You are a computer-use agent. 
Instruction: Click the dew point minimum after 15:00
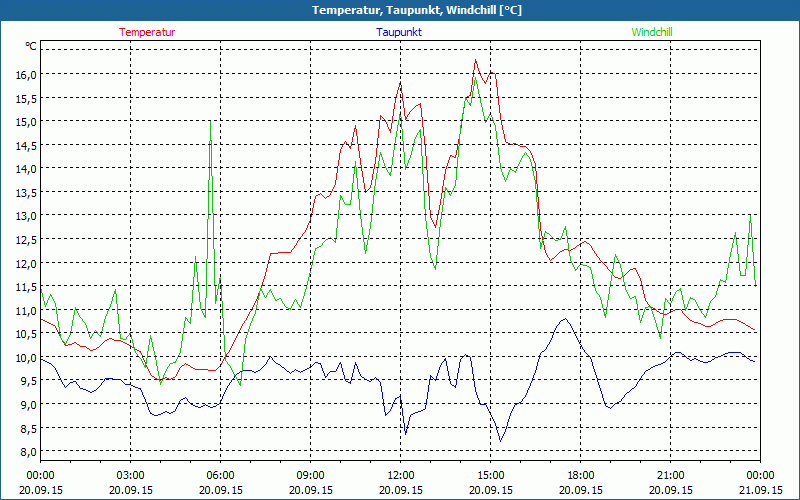(501, 441)
